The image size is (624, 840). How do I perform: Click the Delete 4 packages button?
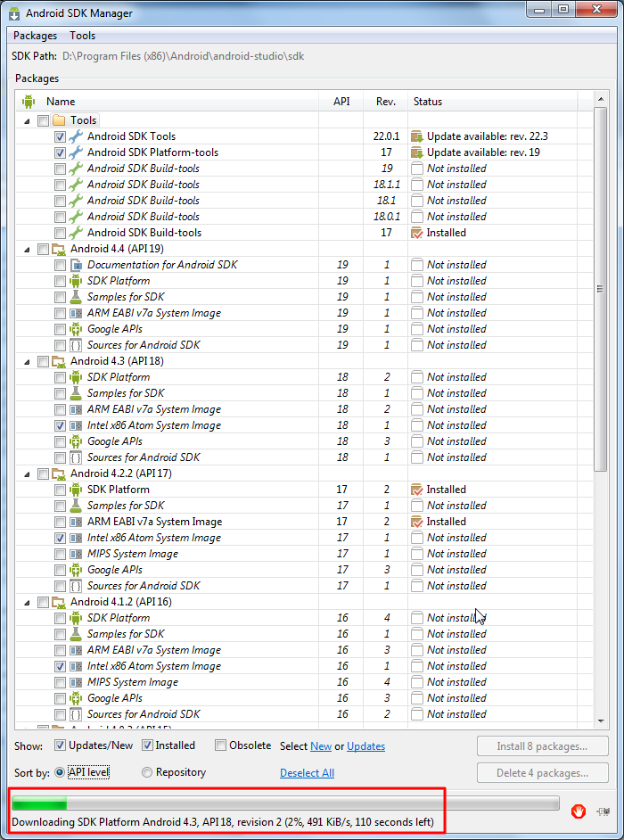point(543,773)
